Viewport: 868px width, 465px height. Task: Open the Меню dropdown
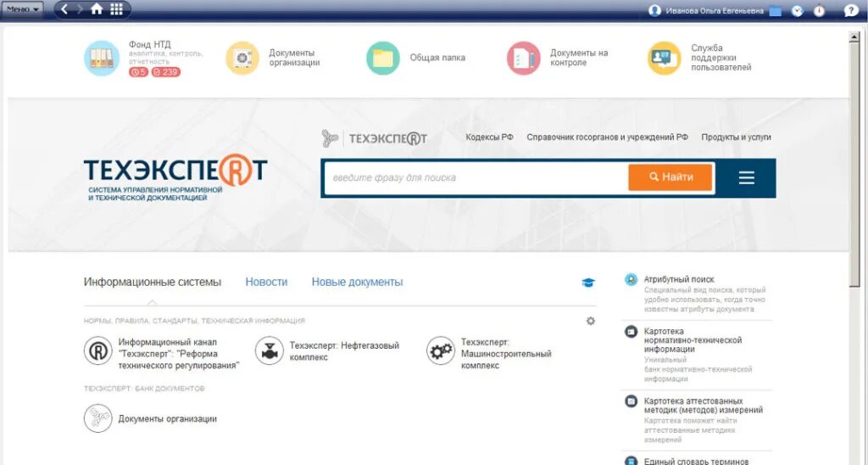21,8
